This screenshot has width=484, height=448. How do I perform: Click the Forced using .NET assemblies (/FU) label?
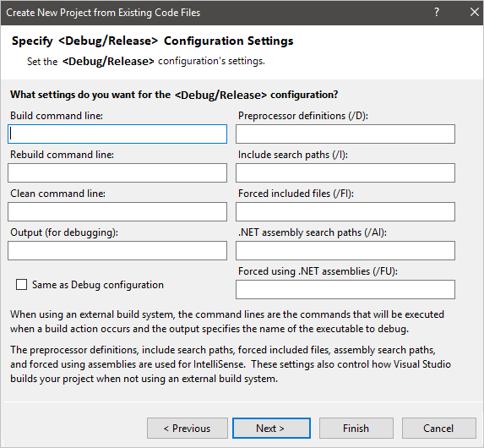pos(318,271)
